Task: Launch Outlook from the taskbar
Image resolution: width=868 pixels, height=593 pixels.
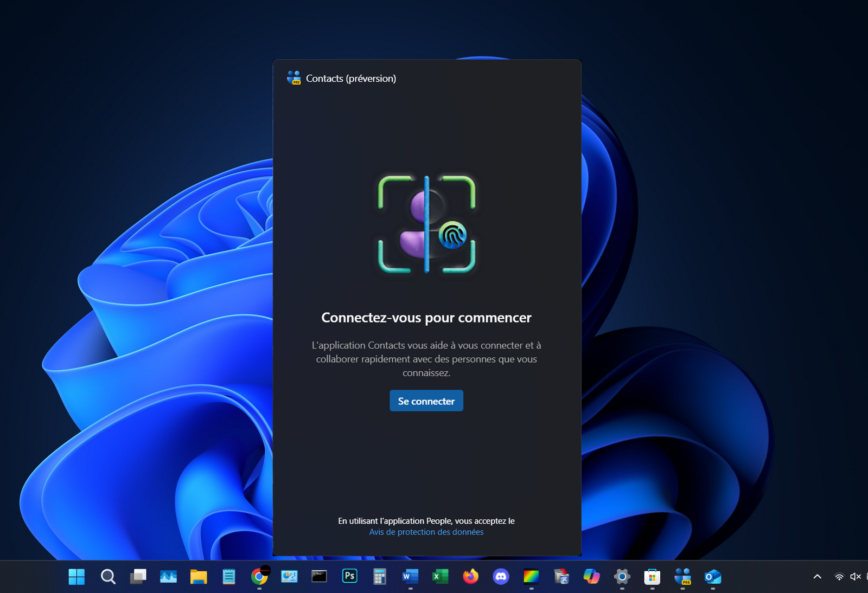Action: point(712,577)
